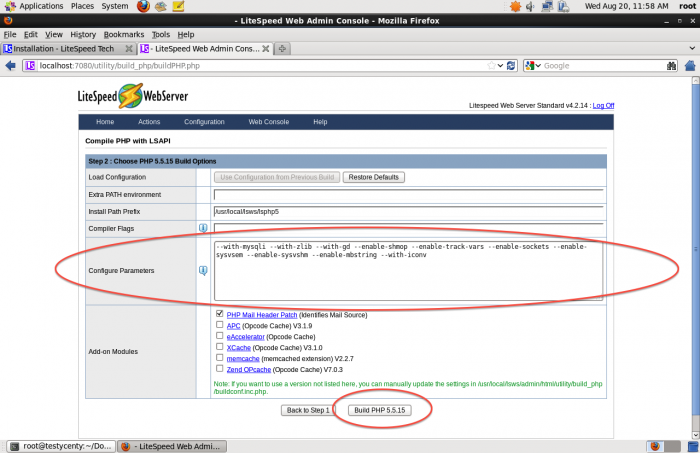Screen dimensions: 700x453
Task: Open the Zend OPcache link
Action: (x=249, y=370)
